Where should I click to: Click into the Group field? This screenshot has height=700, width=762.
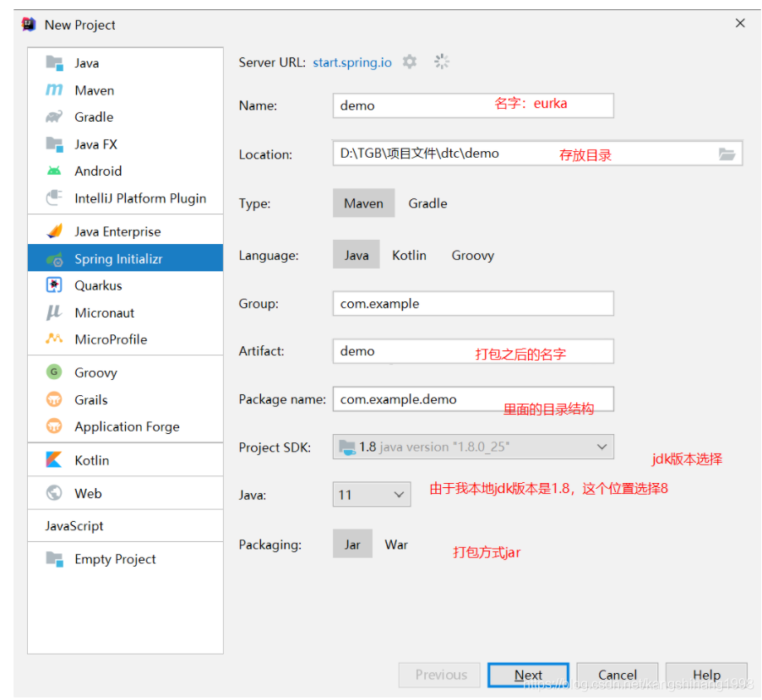pyautogui.click(x=473, y=304)
